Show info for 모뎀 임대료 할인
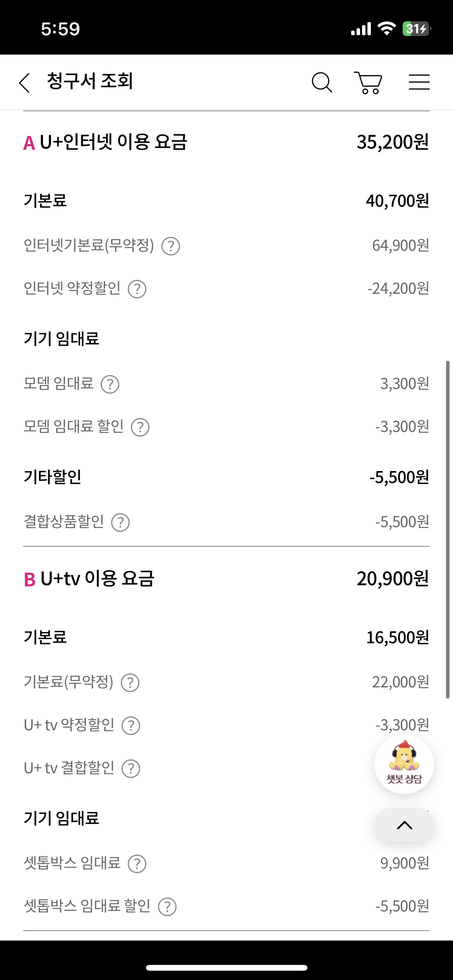 pyautogui.click(x=140, y=427)
